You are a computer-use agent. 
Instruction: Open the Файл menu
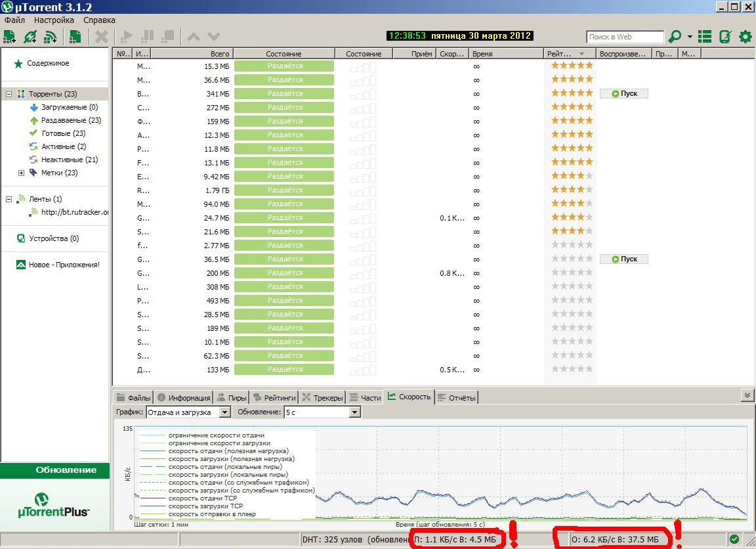(14, 20)
